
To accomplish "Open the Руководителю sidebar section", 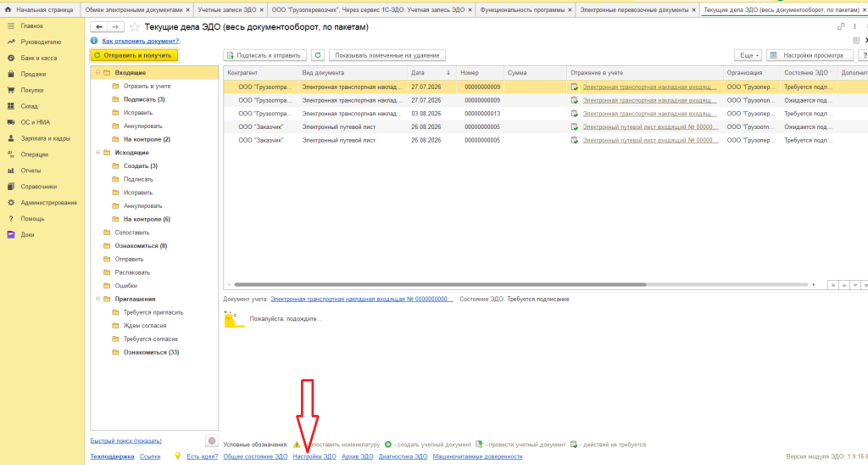I will (41, 42).
